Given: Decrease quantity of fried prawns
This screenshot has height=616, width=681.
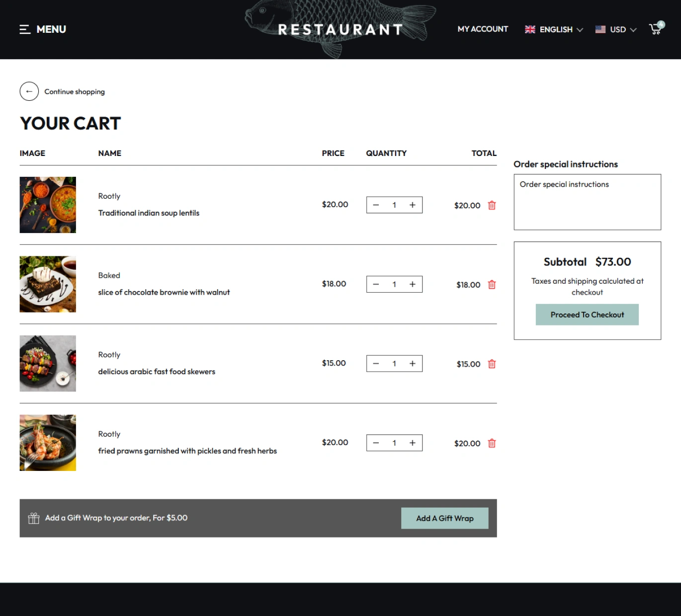Looking at the screenshot, I should pos(376,443).
